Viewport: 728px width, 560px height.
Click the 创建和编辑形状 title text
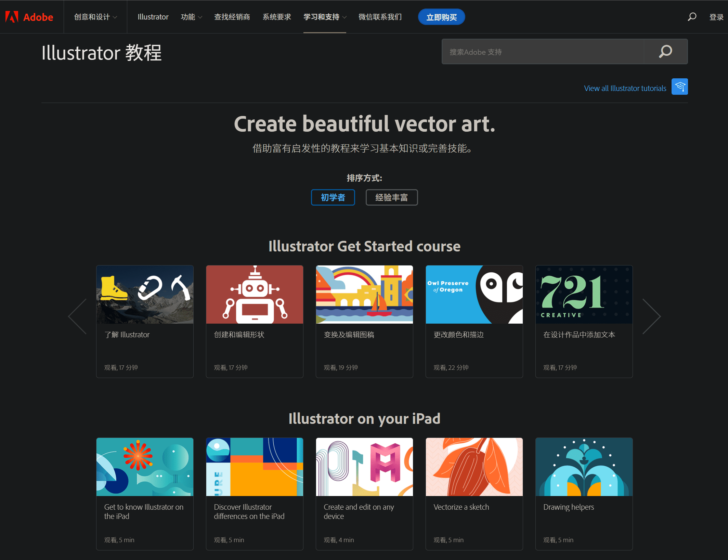(239, 335)
